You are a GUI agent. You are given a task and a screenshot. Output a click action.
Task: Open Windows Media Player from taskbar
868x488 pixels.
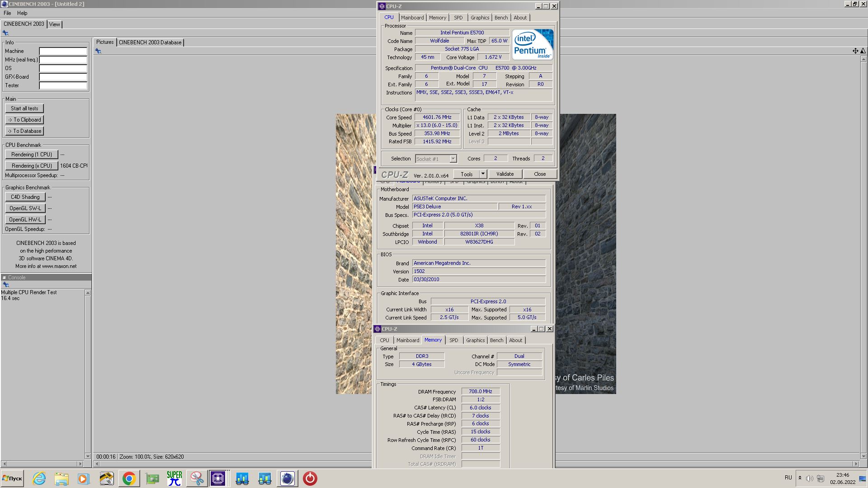tap(84, 479)
